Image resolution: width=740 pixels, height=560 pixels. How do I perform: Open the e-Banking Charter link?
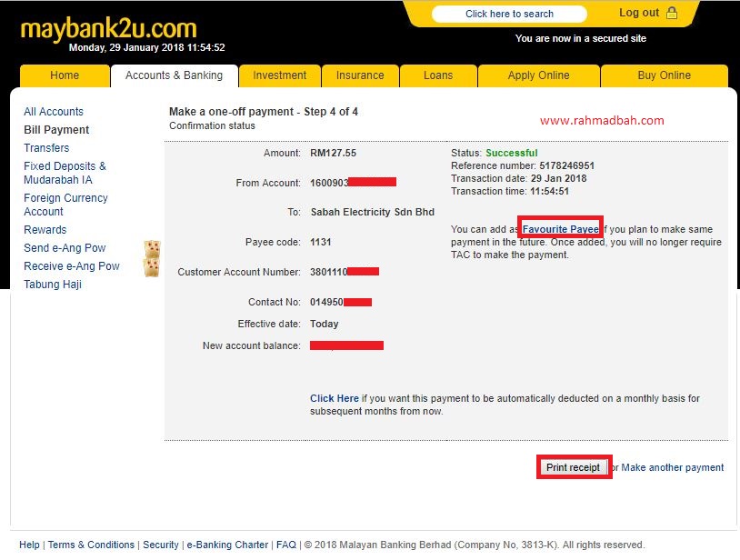tap(227, 545)
